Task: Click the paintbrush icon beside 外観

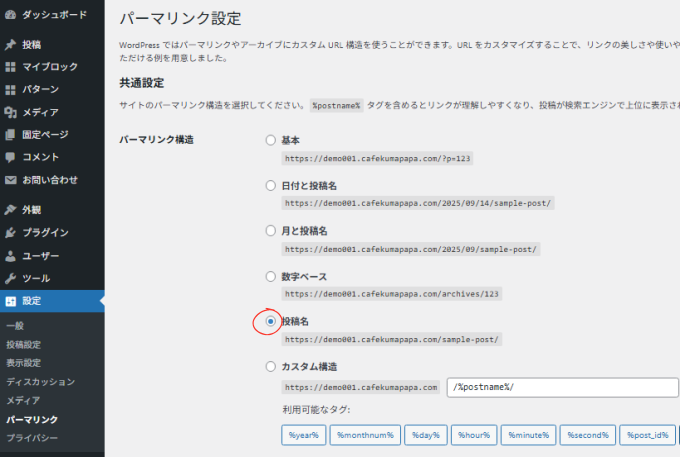Action: tap(10, 210)
